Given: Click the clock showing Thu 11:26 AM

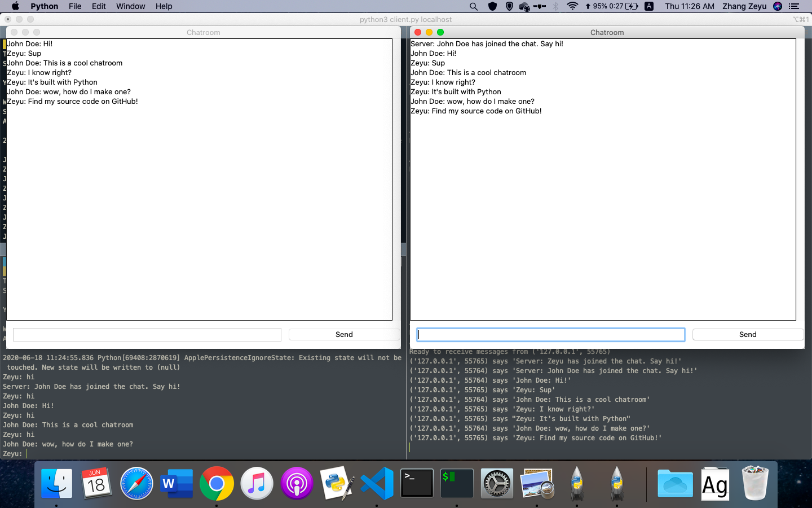Looking at the screenshot, I should (690, 6).
